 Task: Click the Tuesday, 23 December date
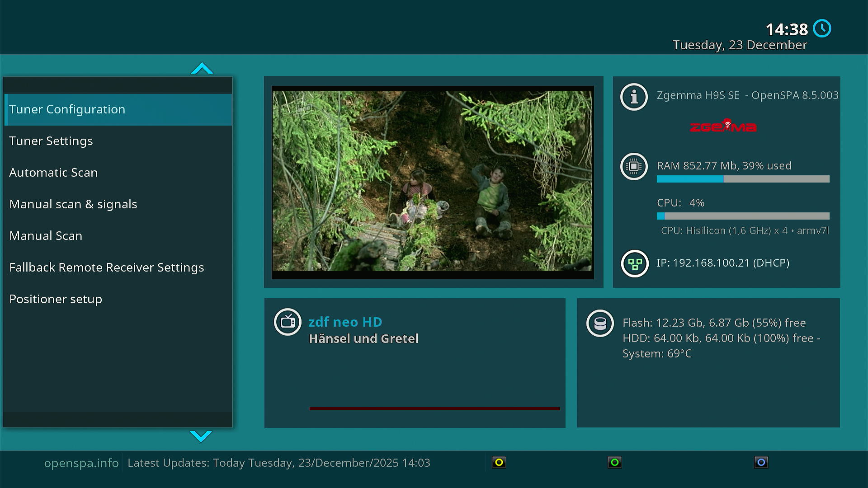pos(740,45)
